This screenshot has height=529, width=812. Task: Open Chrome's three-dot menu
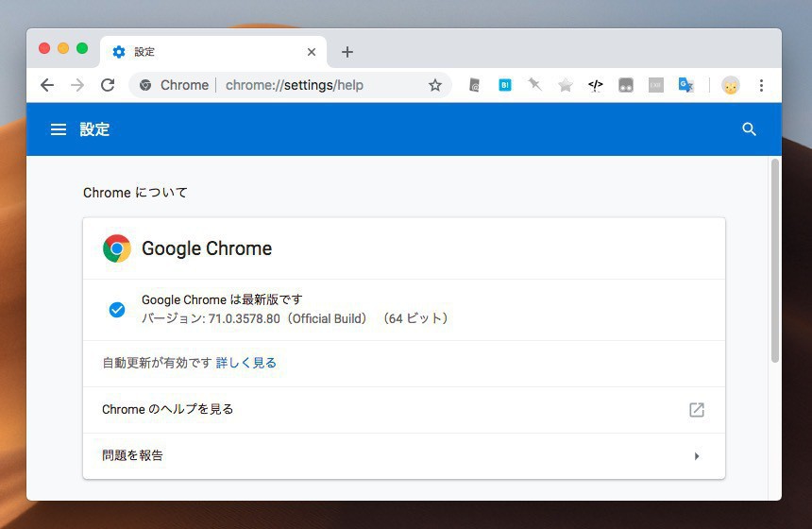click(761, 85)
